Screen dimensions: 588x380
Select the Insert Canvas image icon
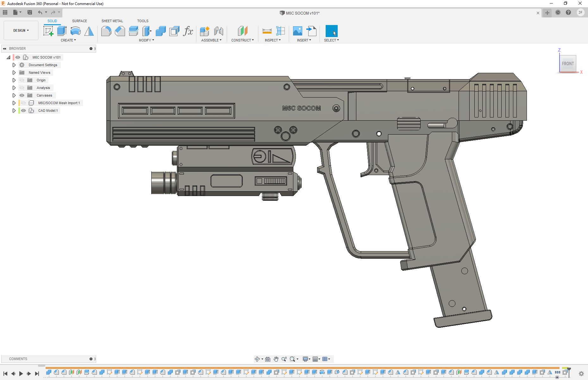pyautogui.click(x=297, y=31)
